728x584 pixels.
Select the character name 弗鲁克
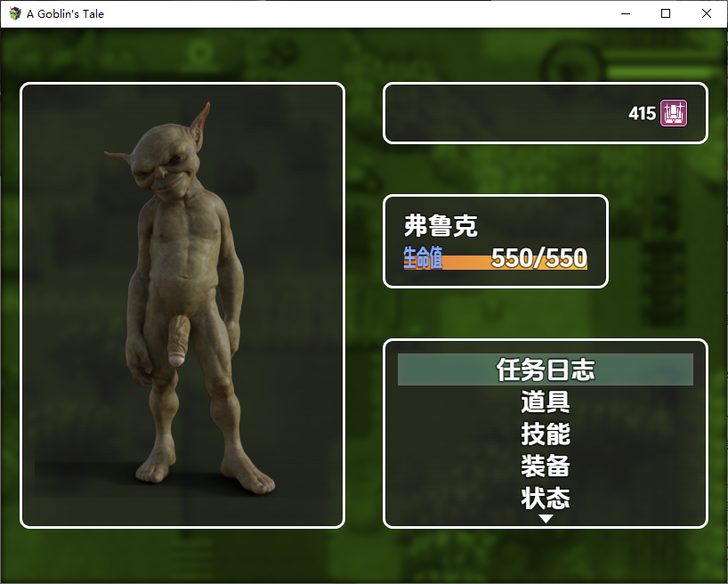click(441, 225)
